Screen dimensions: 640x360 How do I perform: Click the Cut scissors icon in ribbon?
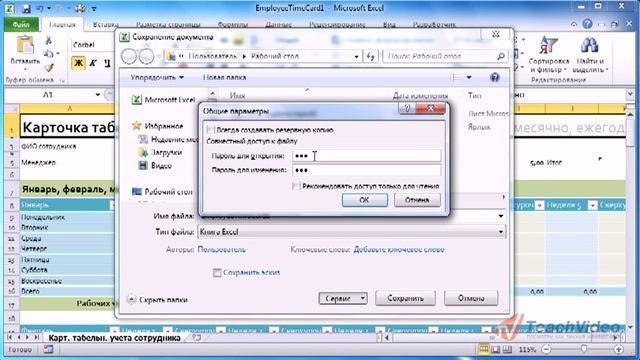(49, 40)
